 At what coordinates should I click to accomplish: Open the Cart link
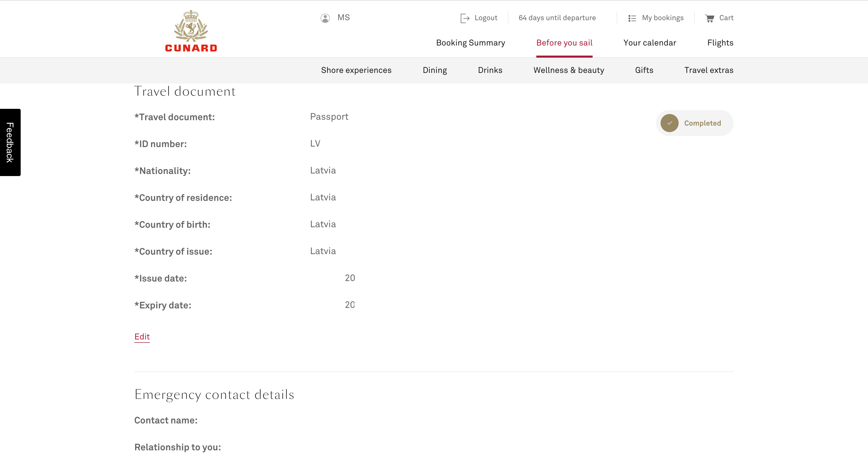[726, 18]
